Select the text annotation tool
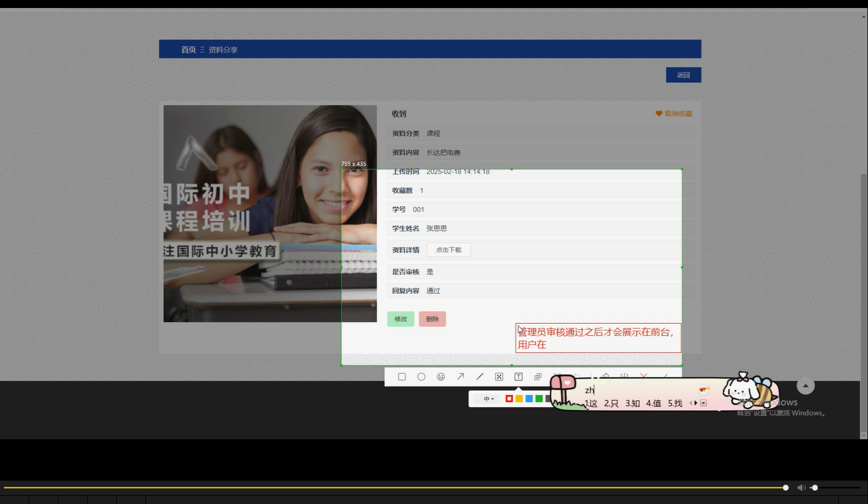 tap(519, 377)
